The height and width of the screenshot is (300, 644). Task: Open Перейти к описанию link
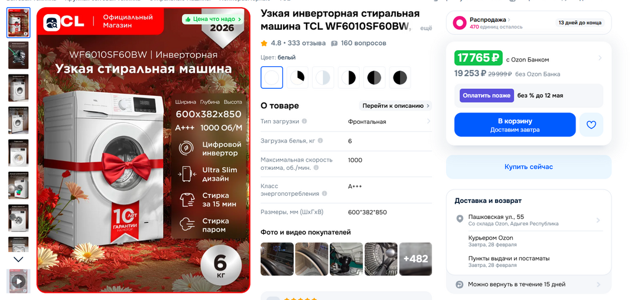pyautogui.click(x=395, y=106)
